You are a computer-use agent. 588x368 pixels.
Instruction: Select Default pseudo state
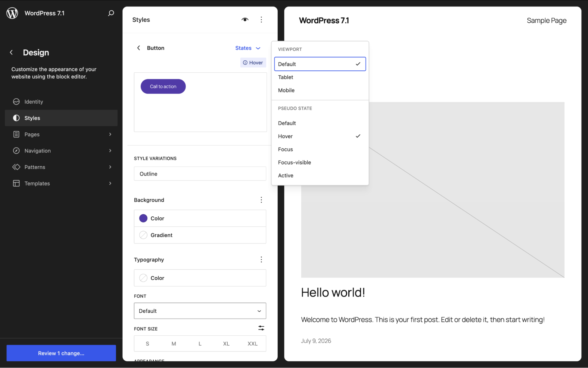tap(320, 123)
